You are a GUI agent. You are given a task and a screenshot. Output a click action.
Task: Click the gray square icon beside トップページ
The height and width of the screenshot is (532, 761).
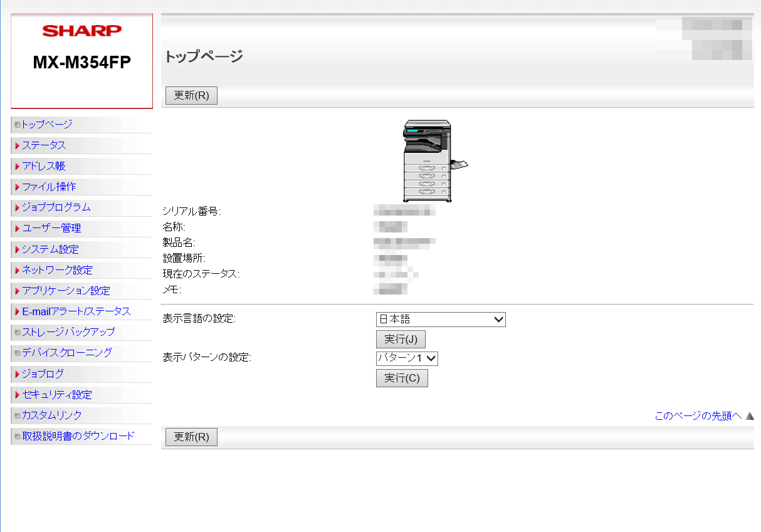(18, 125)
